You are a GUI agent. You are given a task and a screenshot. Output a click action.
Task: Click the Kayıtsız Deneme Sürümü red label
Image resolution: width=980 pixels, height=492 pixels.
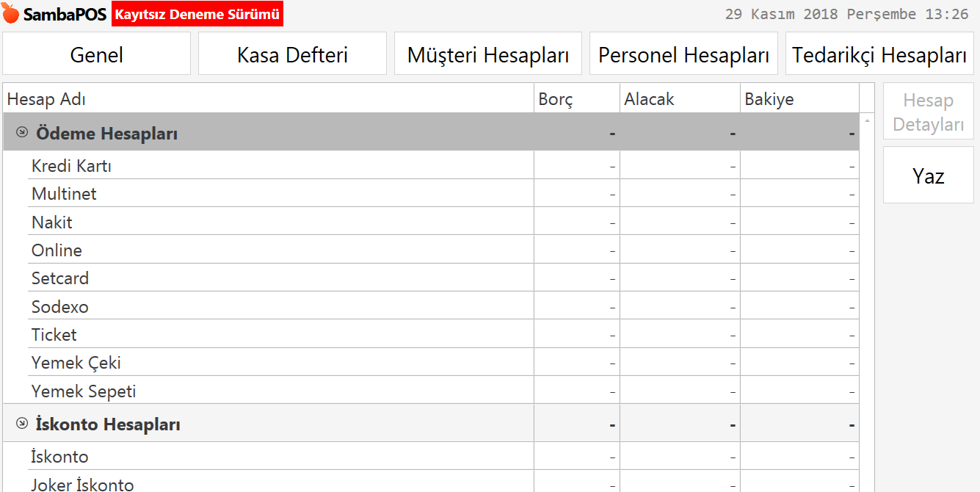197,14
